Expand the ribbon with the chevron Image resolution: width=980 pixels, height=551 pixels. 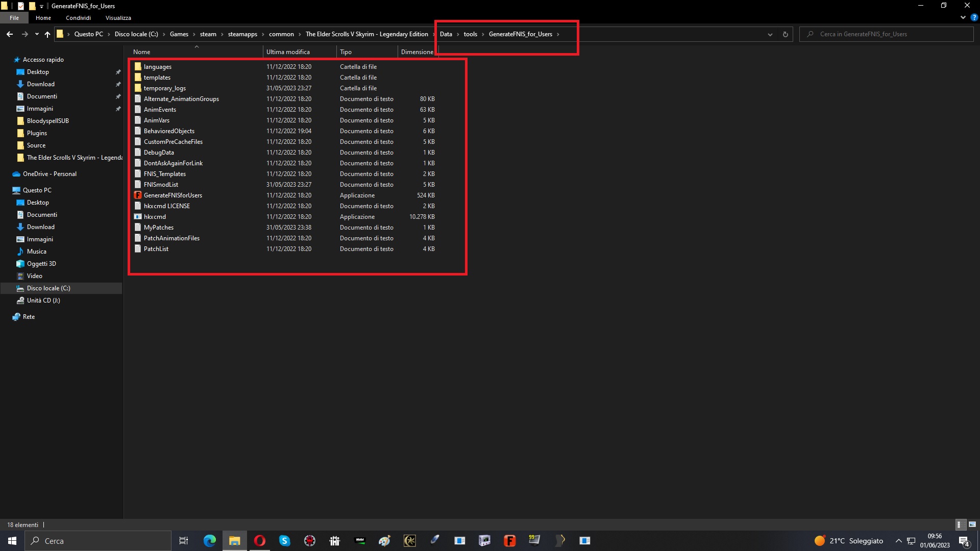coord(963,17)
